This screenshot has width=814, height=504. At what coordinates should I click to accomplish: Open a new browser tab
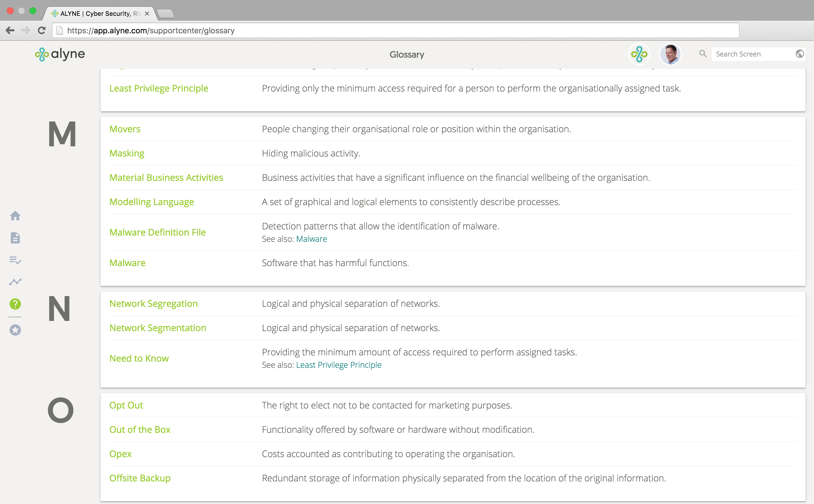[x=166, y=14]
